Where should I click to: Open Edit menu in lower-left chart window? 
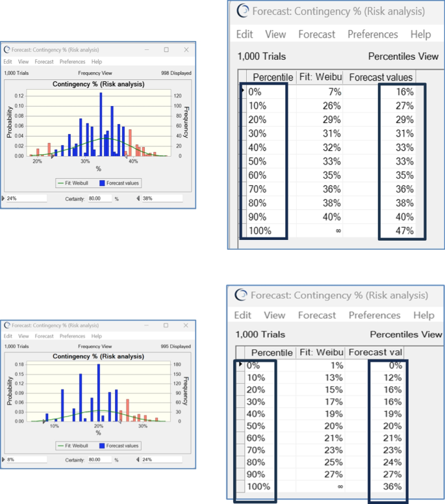[8, 336]
